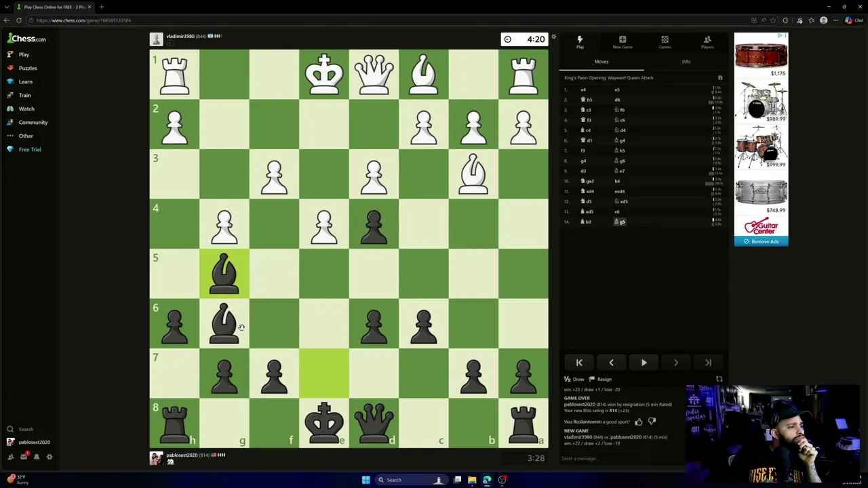This screenshot has height=488, width=868.
Task: Select the white bishop on b3
Action: [x=473, y=174]
